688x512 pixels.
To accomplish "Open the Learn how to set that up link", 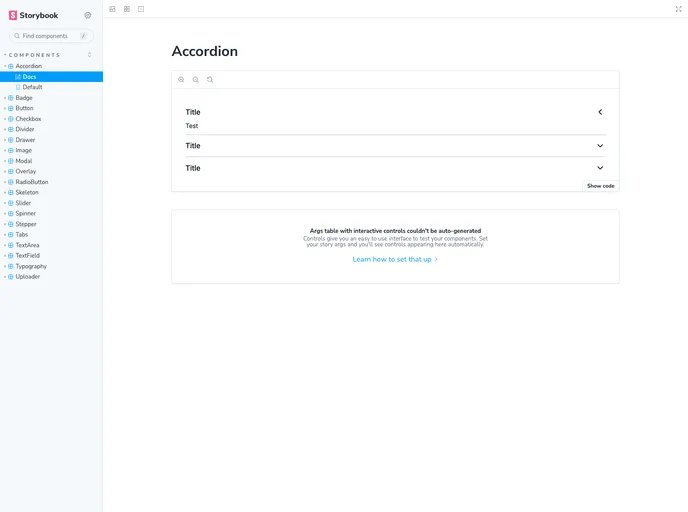I will click(x=394, y=259).
